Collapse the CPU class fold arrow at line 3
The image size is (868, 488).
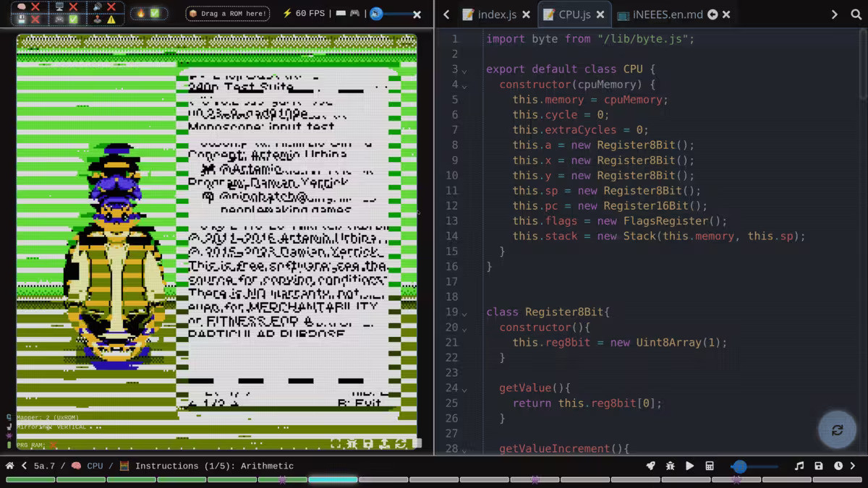click(464, 70)
